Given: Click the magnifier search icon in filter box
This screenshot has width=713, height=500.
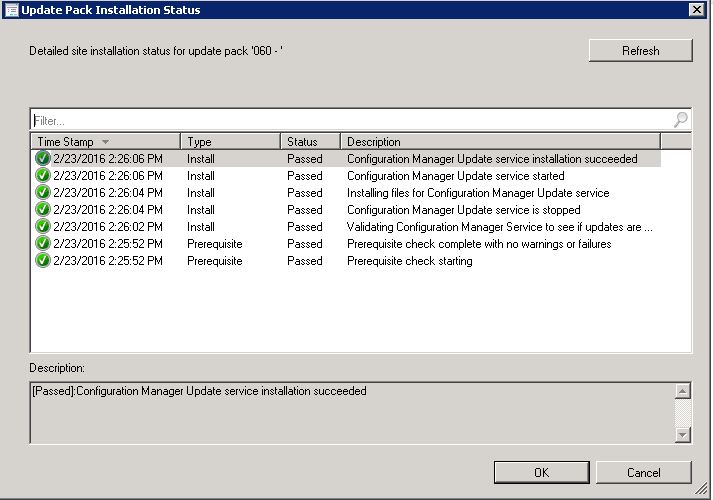Looking at the screenshot, I should [680, 120].
